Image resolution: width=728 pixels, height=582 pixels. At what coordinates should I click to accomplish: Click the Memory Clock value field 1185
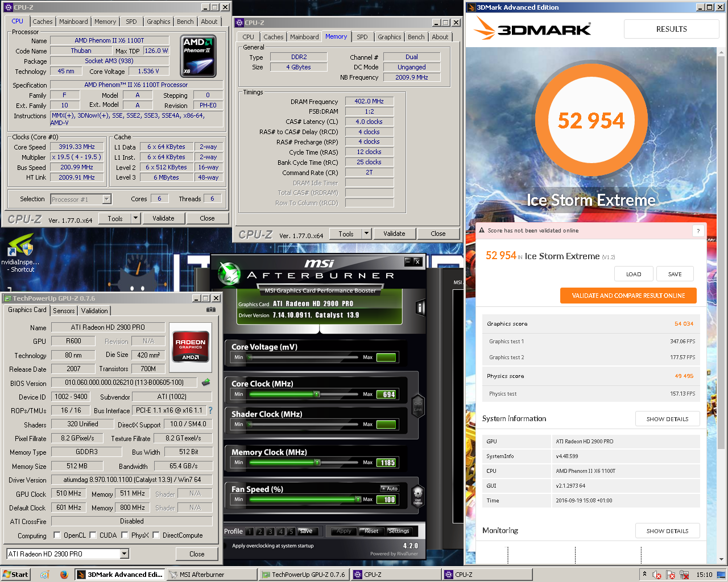click(x=386, y=463)
